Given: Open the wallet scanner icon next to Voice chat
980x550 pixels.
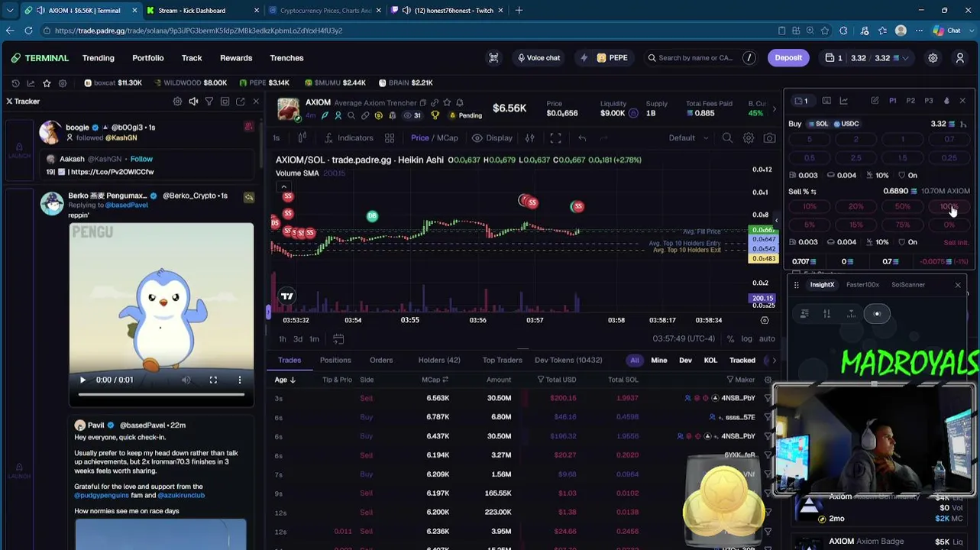Looking at the screenshot, I should coord(493,58).
